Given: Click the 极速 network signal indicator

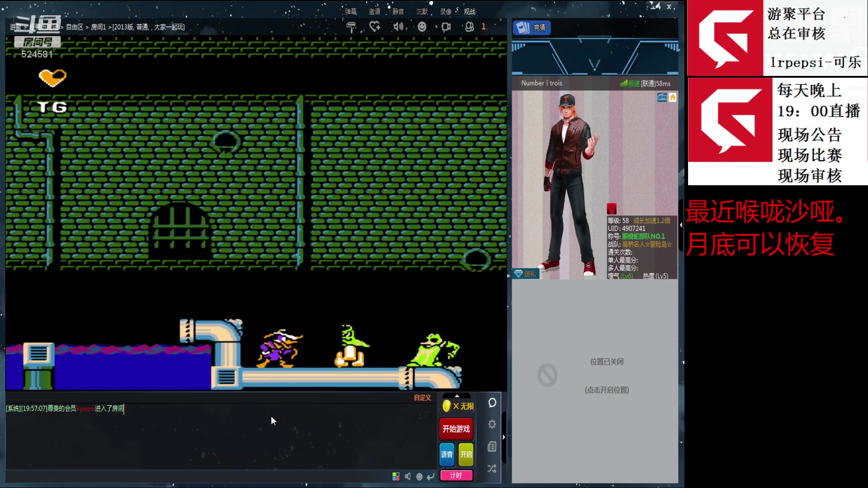Looking at the screenshot, I should click(x=630, y=84).
